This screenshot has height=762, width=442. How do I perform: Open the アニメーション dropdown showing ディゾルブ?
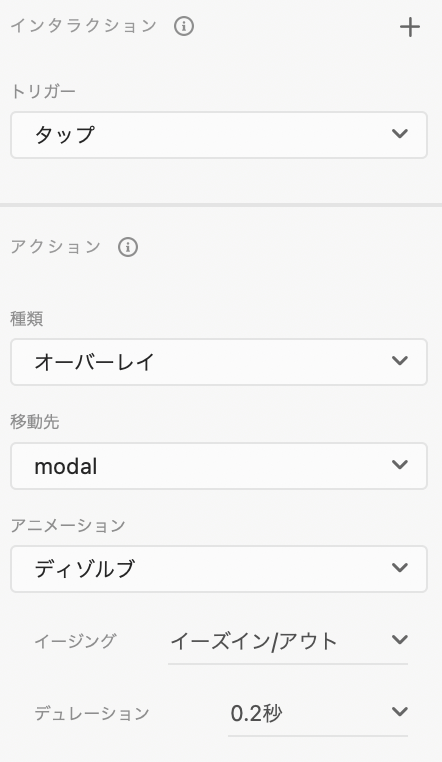(x=219, y=569)
